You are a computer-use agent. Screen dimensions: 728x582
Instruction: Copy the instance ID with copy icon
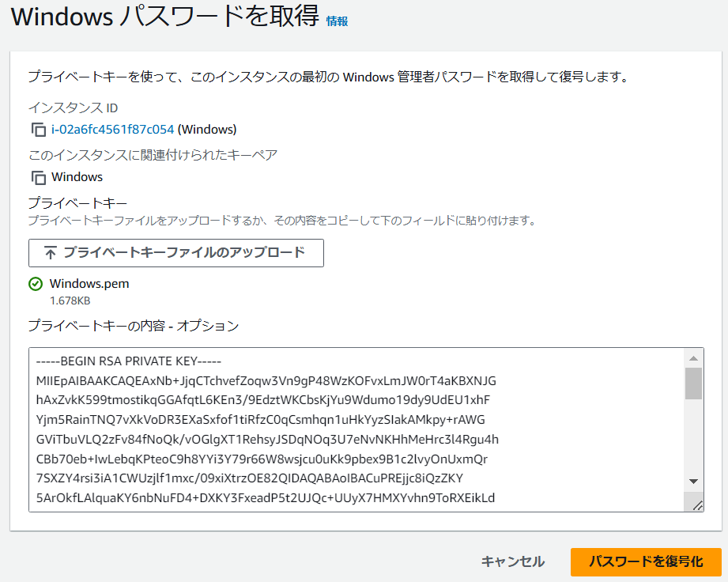(x=38, y=130)
